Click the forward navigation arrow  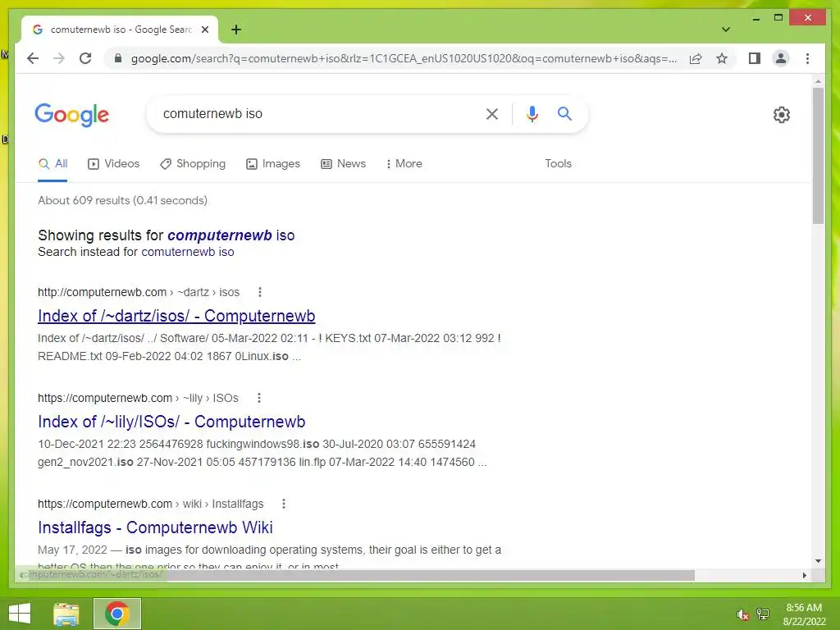pyautogui.click(x=59, y=58)
